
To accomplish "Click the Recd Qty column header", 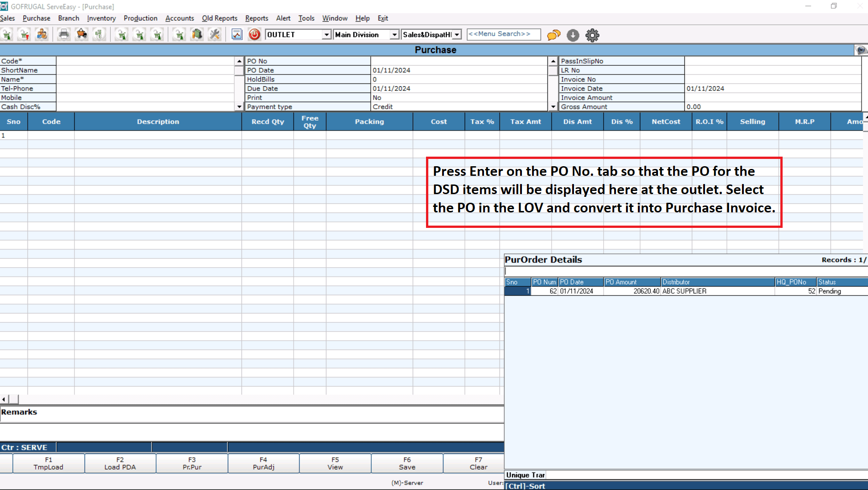I will [x=268, y=121].
